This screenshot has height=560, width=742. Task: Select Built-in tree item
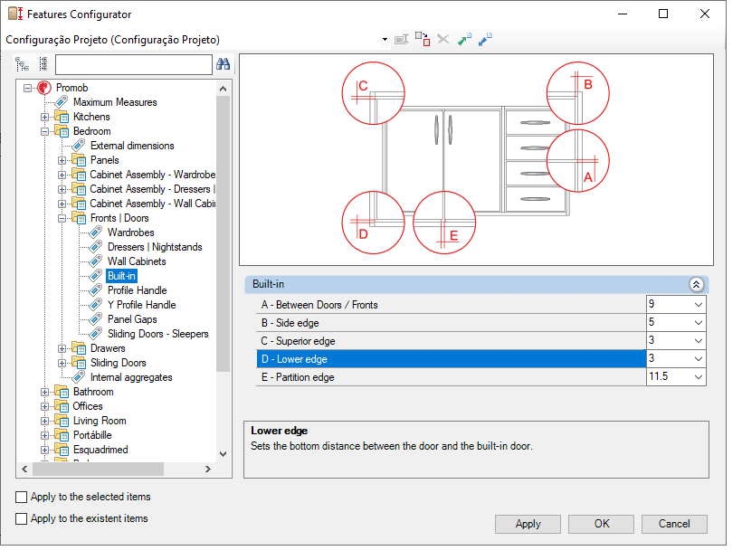tap(121, 276)
